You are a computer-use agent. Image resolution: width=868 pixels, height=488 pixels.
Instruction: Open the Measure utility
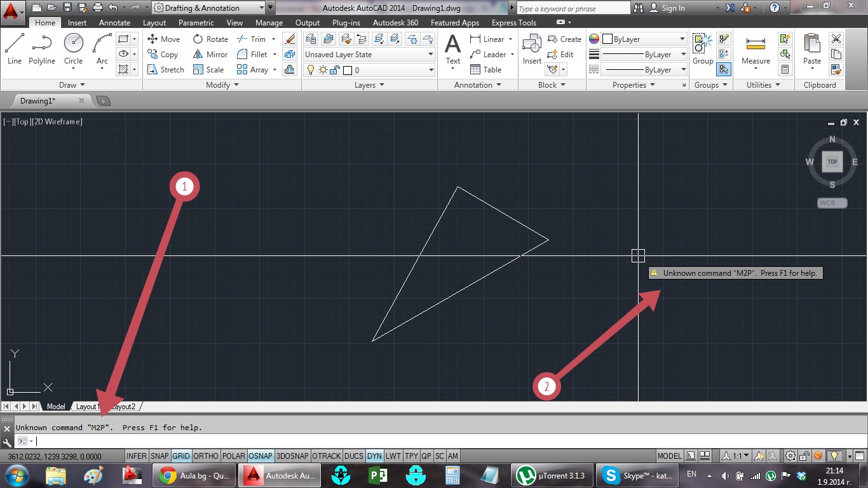[756, 50]
